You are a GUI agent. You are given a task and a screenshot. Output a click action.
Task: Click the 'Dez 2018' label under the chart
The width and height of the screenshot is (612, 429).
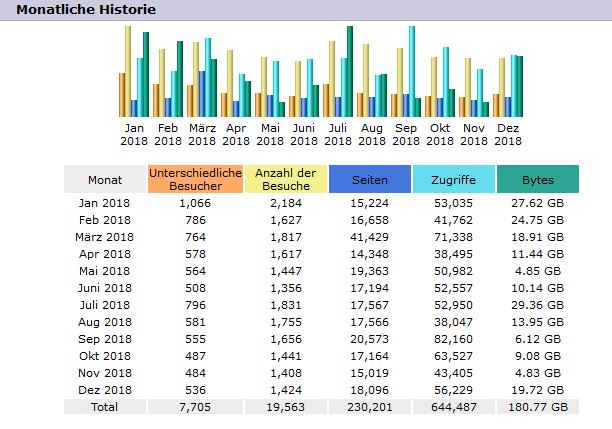tap(509, 134)
